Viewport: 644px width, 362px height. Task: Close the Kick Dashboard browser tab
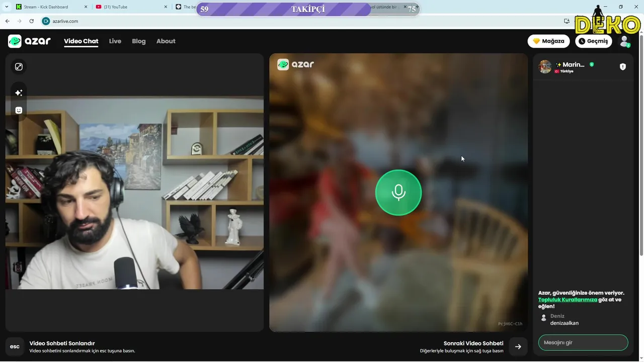pyautogui.click(x=86, y=7)
